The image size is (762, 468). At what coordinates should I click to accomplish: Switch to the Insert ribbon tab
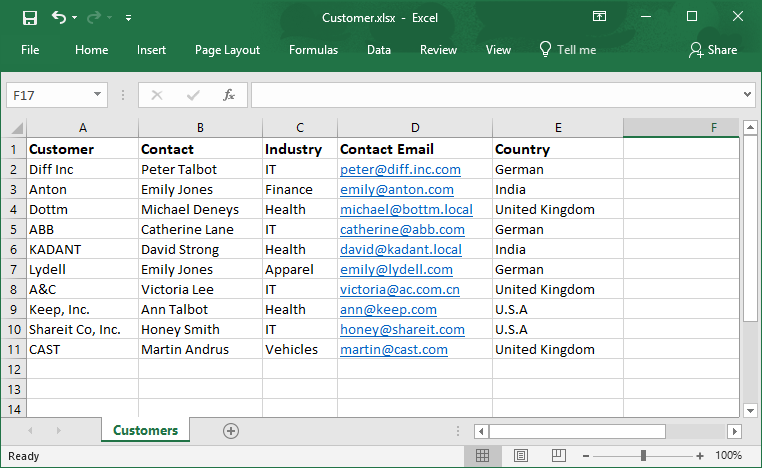point(151,50)
